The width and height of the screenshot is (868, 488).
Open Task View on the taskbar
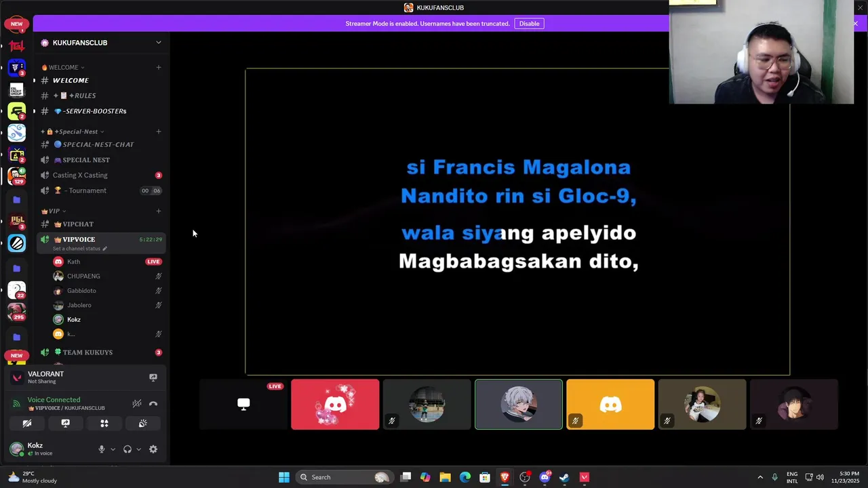click(406, 477)
